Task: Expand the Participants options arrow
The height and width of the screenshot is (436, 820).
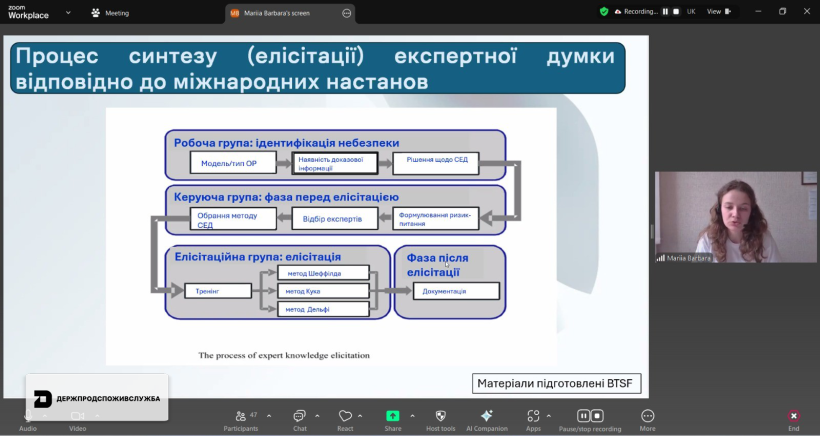Action: coord(268,415)
